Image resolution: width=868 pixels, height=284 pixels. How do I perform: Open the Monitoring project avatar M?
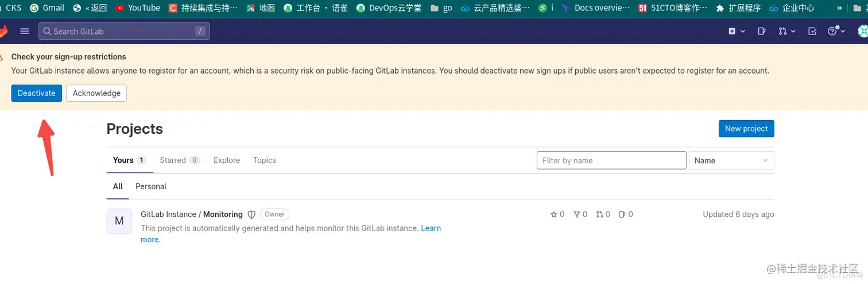click(119, 221)
